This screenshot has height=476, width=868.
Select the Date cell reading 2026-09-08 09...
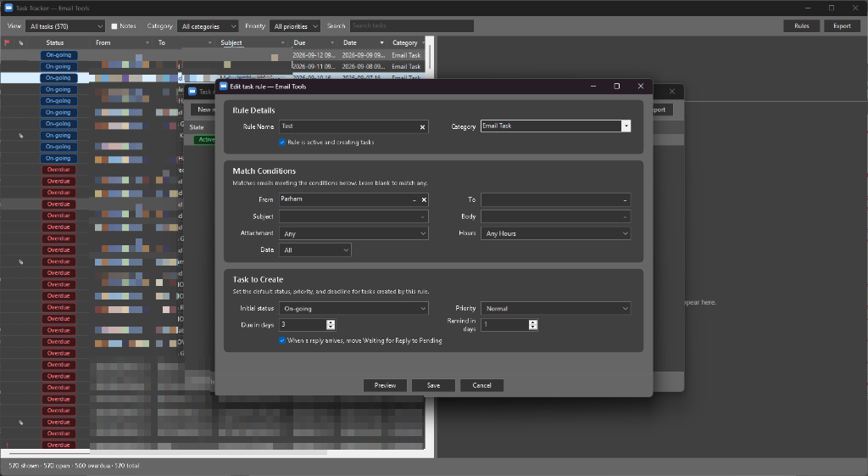point(363,66)
